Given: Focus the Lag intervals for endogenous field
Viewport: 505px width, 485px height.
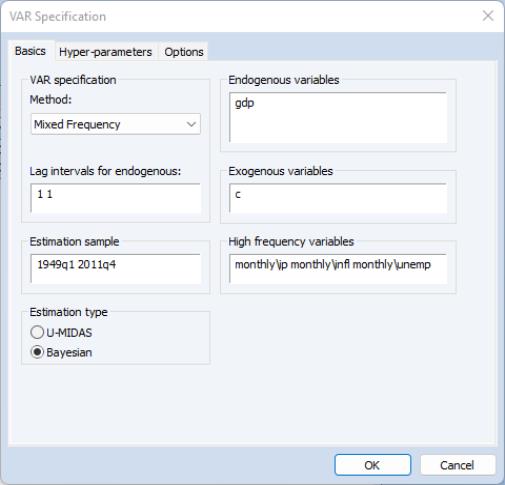Looking at the screenshot, I should pos(115,198).
